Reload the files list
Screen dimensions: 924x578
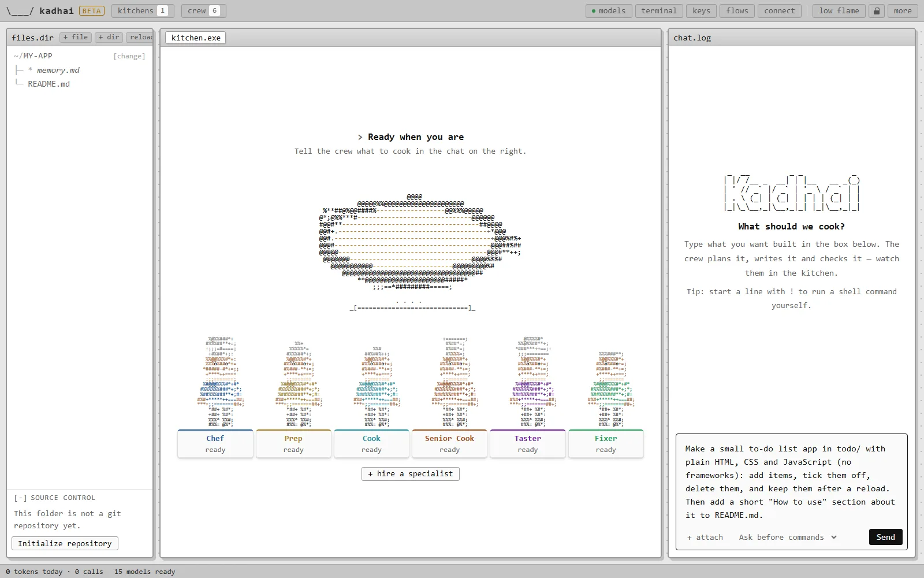pos(140,38)
